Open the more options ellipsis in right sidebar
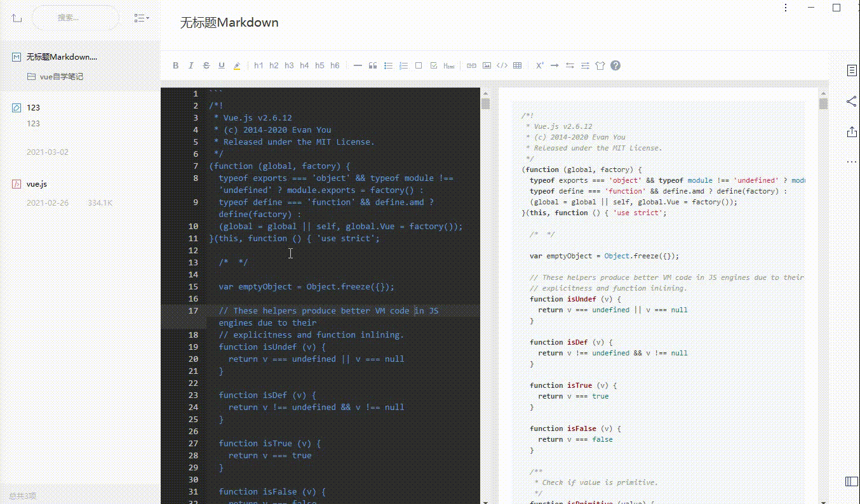 point(852,162)
